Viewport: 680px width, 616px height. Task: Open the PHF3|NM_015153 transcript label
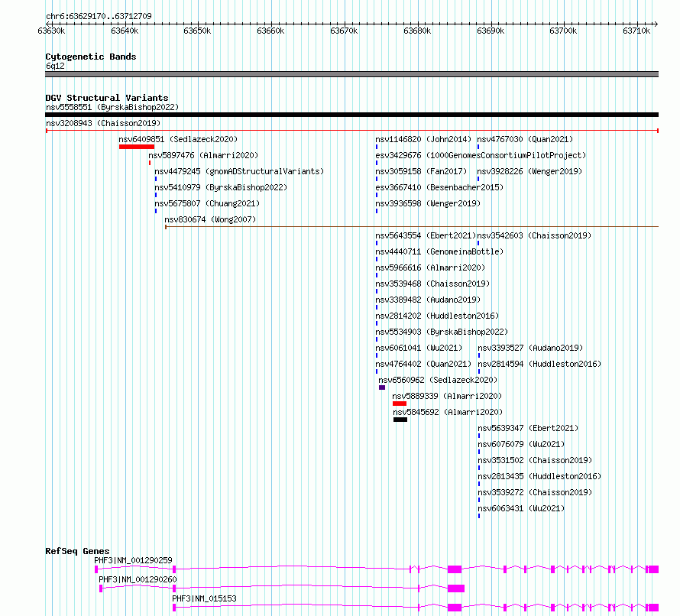[204, 598]
